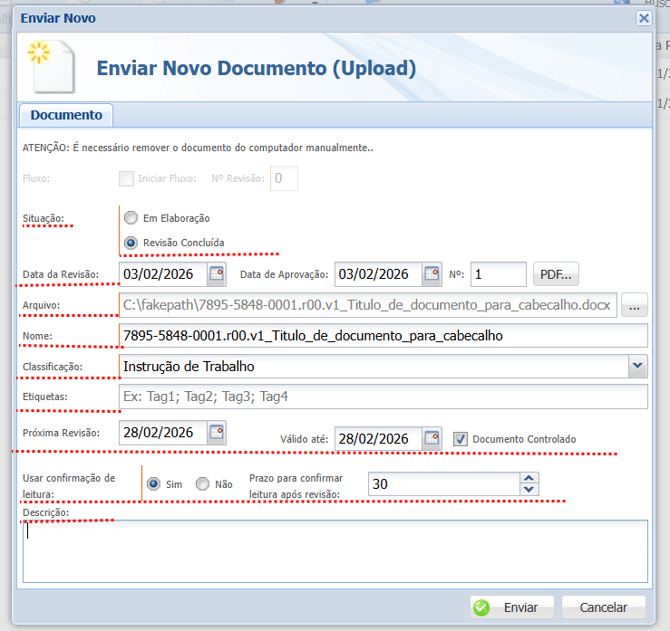Decrease the reading confirmation deadline value
Screen dimensions: 670x631
[529, 489]
